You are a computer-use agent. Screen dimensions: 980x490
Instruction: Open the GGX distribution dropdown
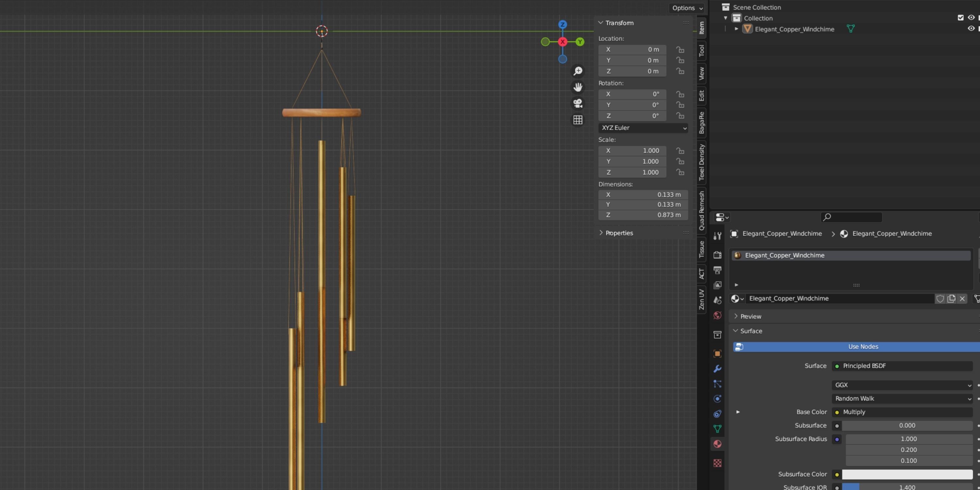click(902, 385)
